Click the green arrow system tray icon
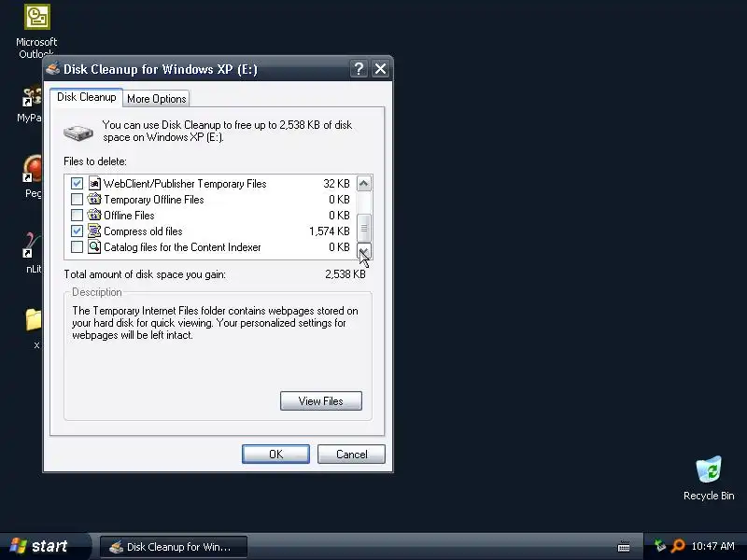The image size is (747, 560). click(660, 546)
